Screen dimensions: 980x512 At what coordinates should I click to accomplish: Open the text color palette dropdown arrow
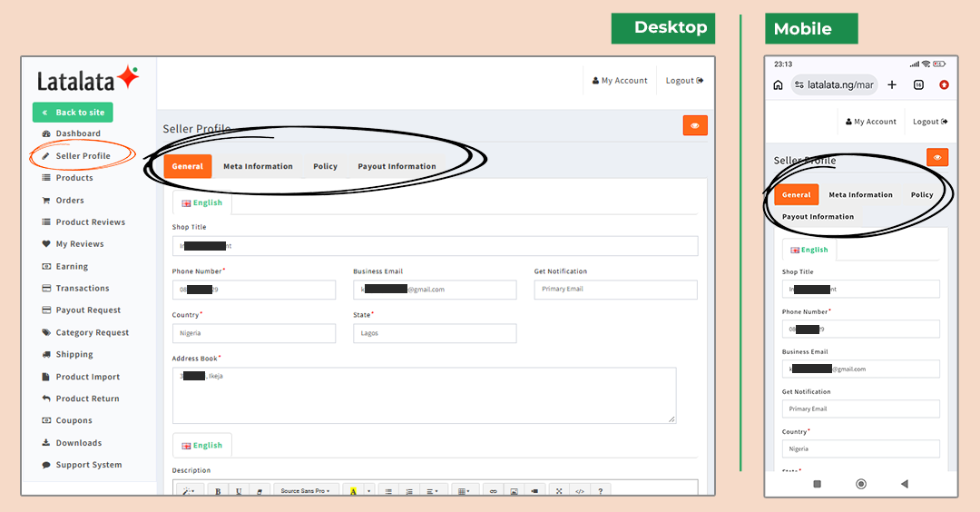click(x=368, y=491)
